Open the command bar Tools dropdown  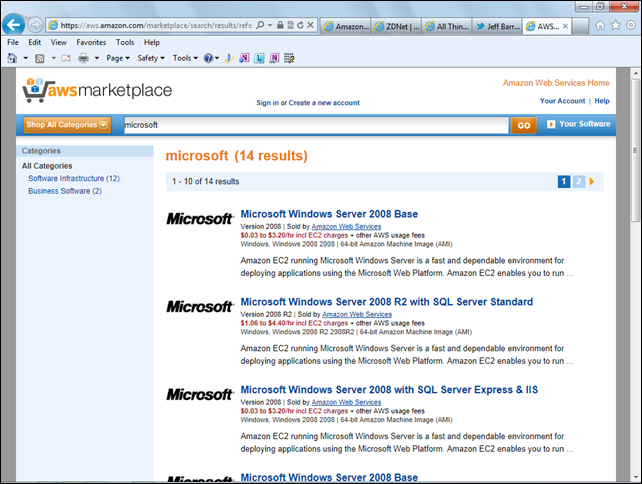click(185, 58)
